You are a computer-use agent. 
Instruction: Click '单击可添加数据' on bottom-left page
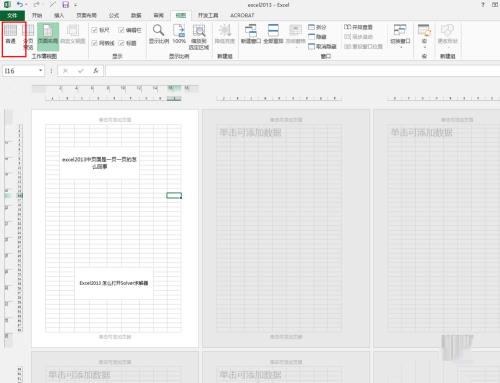click(x=79, y=374)
